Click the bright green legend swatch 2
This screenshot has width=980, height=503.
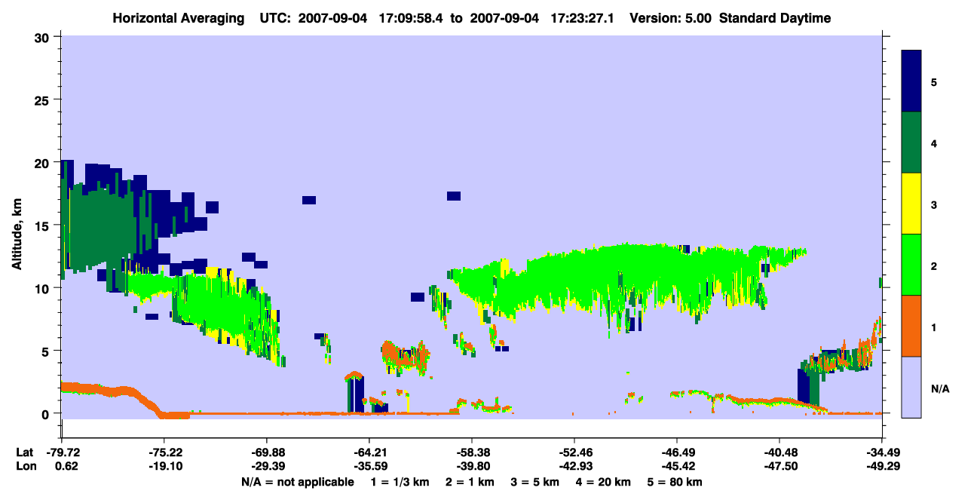click(911, 265)
